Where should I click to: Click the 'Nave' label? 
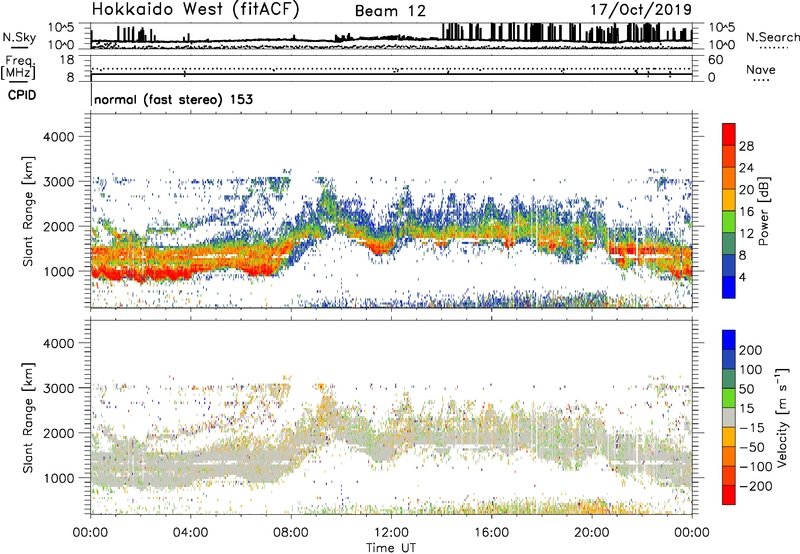pos(761,69)
